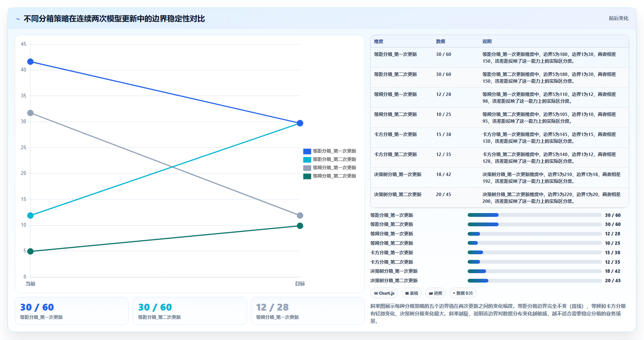Click the 维度 column header
Image resolution: width=644 pixels, height=340 pixels.
click(378, 42)
